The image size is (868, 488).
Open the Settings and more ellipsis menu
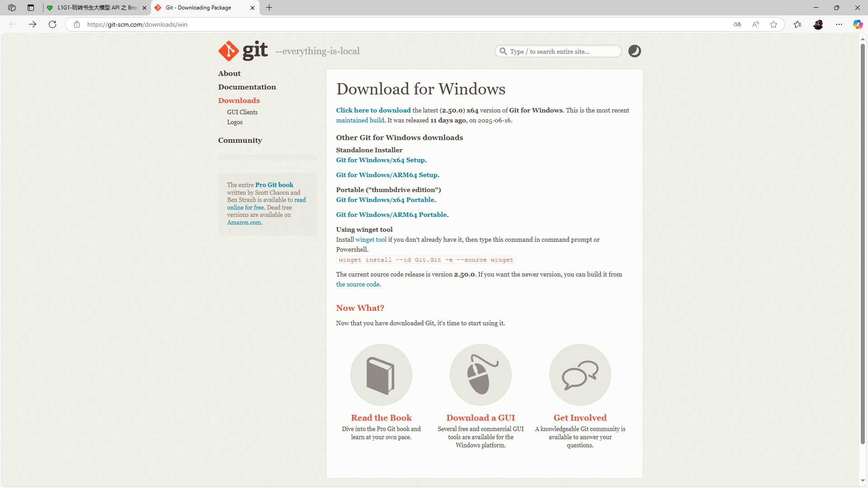(x=839, y=24)
